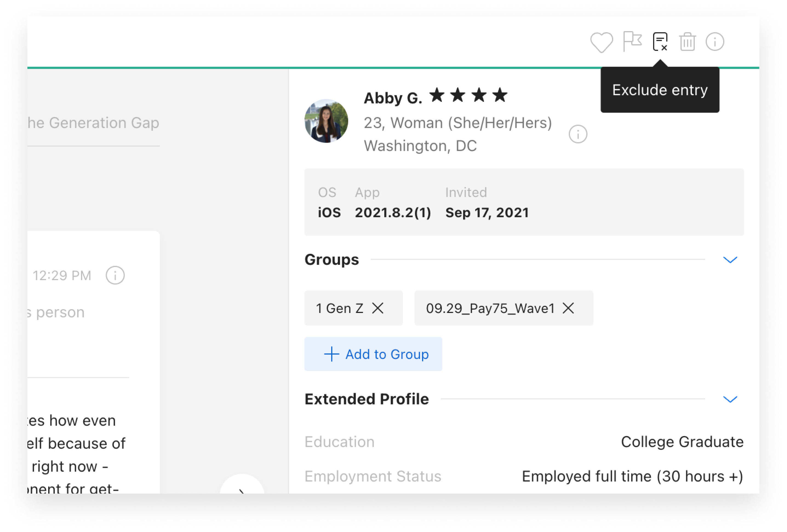Click the 23, Woman (She/Her/Hers) text
This screenshot has height=532, width=787.
[x=458, y=123]
